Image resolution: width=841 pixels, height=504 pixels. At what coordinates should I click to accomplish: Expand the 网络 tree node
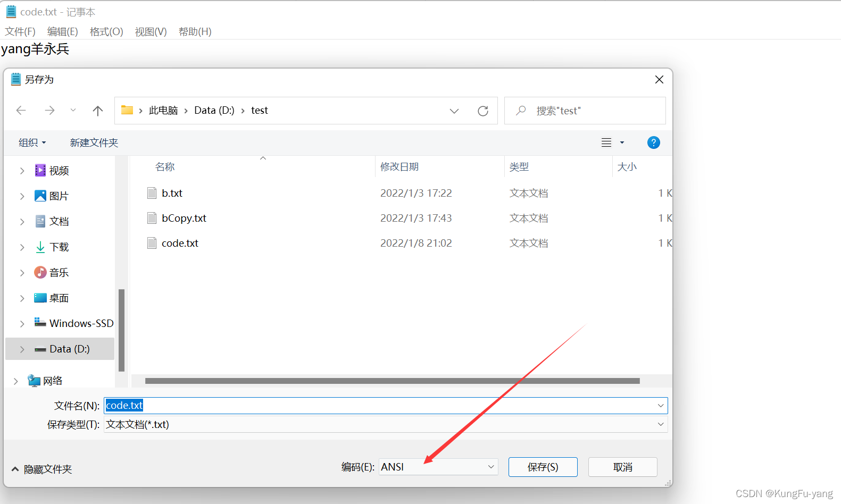click(15, 381)
